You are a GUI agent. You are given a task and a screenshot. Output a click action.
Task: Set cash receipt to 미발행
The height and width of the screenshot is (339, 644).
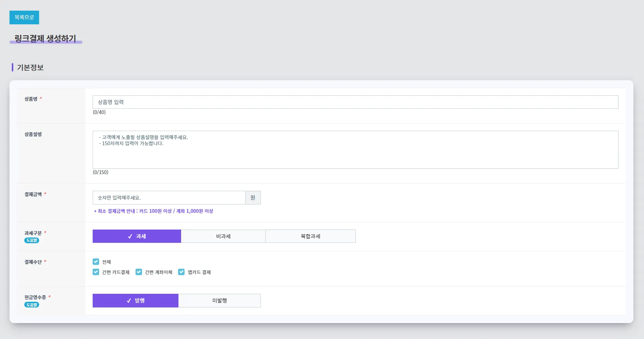219,301
